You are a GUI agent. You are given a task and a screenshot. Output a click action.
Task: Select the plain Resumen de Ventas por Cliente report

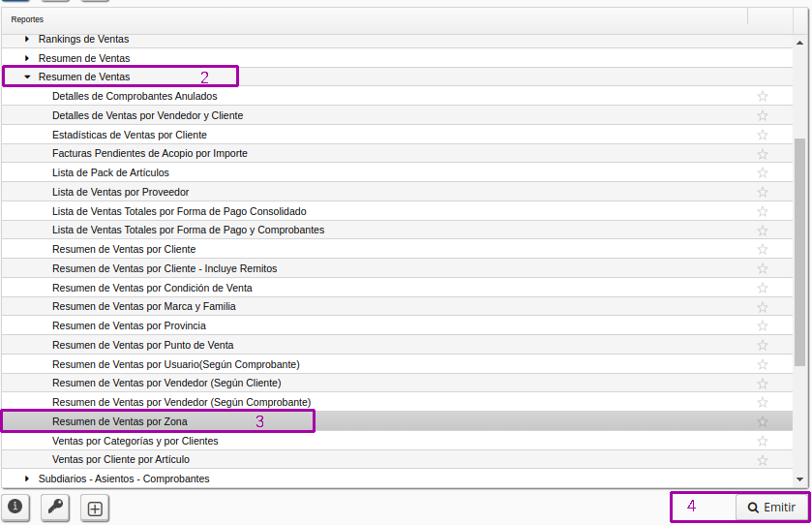[397, 249]
